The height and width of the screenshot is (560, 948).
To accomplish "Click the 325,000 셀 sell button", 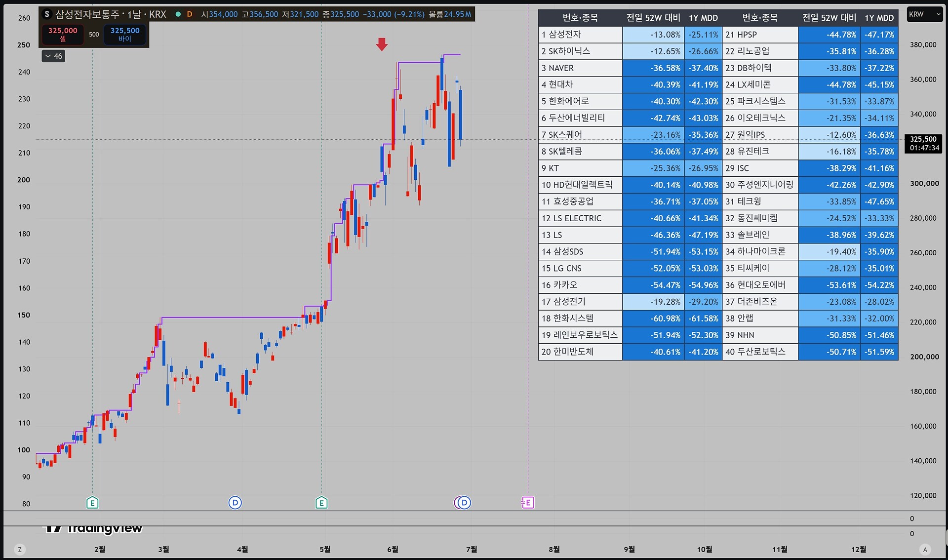I will (63, 34).
